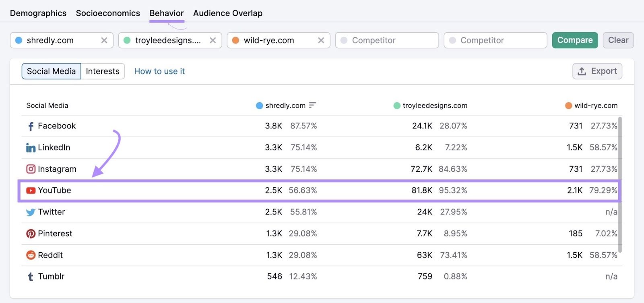Click the orange dot beside wild-rye.com header
The height and width of the screenshot is (303, 644).
(569, 105)
